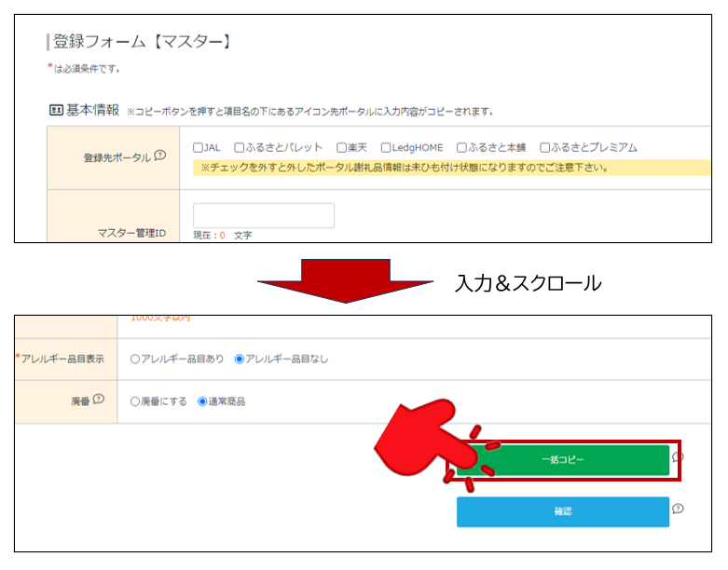Check the JAL portal checkbox
Viewport: 728px width, 570px height.
[198, 147]
